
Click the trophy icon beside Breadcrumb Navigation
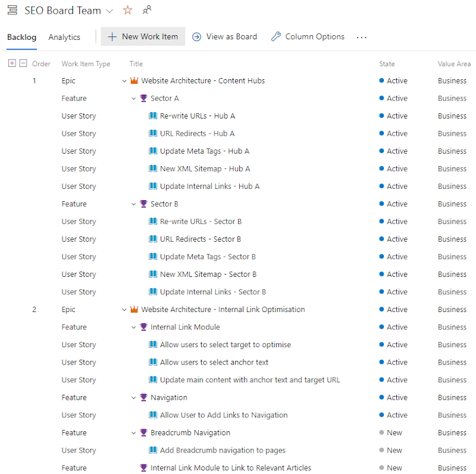pyautogui.click(x=143, y=433)
